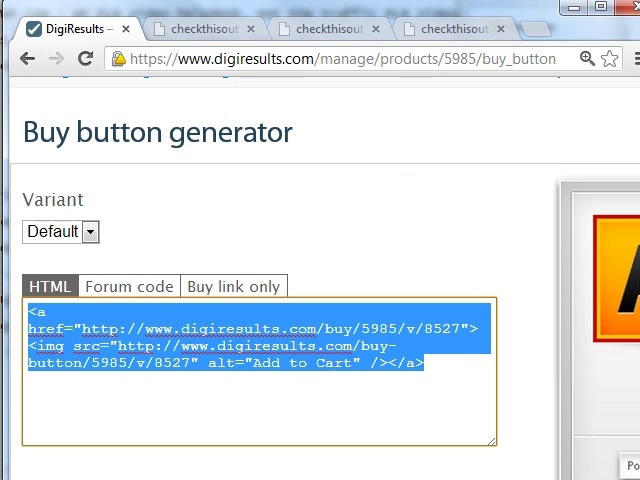Switch to the first checkthisout tab
The height and width of the screenshot is (480, 640).
coord(206,29)
